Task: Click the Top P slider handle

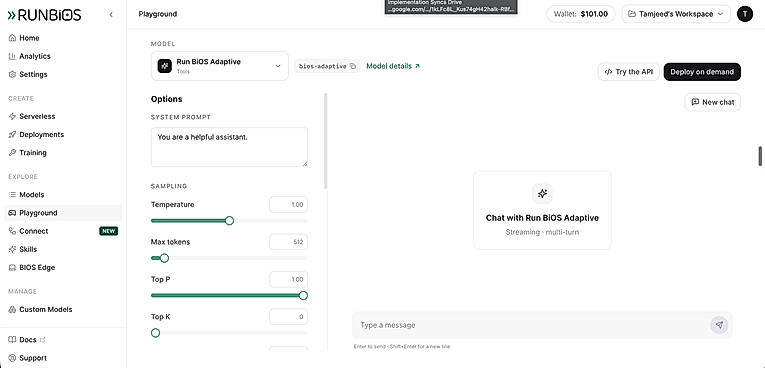Action: [x=303, y=295]
